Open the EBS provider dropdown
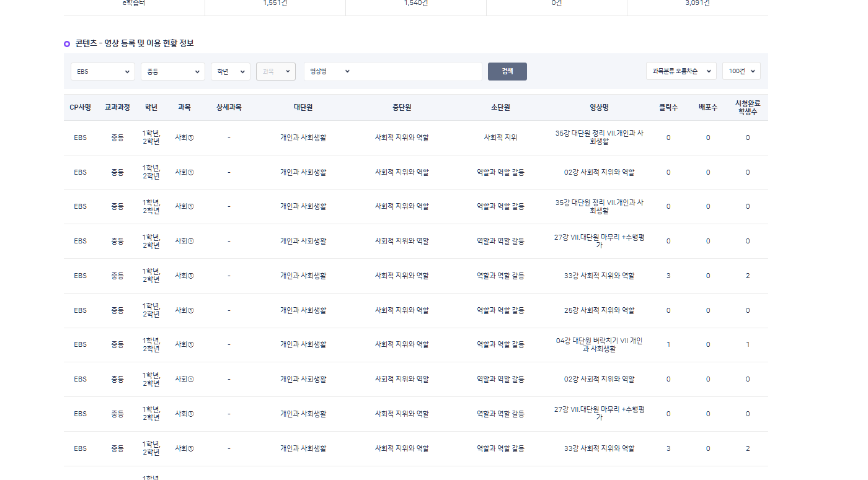 click(x=102, y=71)
